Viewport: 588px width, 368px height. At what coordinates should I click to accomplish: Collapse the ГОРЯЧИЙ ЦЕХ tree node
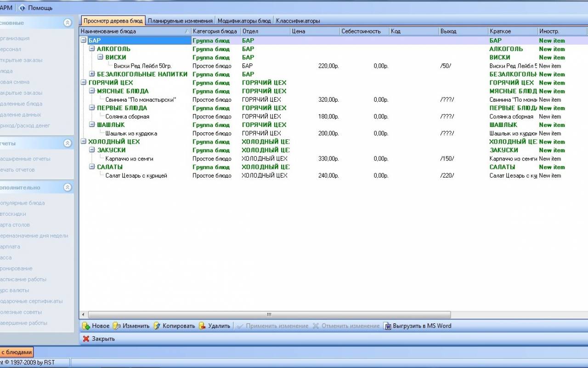pyautogui.click(x=84, y=83)
